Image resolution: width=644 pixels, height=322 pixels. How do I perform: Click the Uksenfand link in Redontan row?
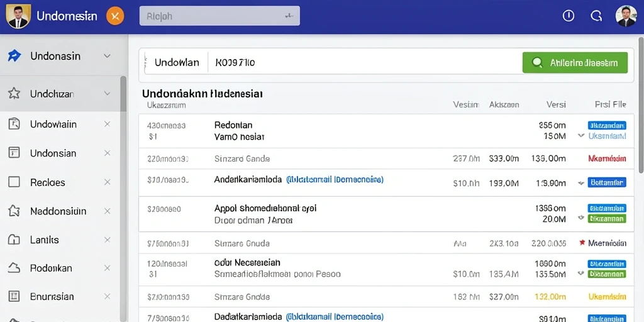607,136
